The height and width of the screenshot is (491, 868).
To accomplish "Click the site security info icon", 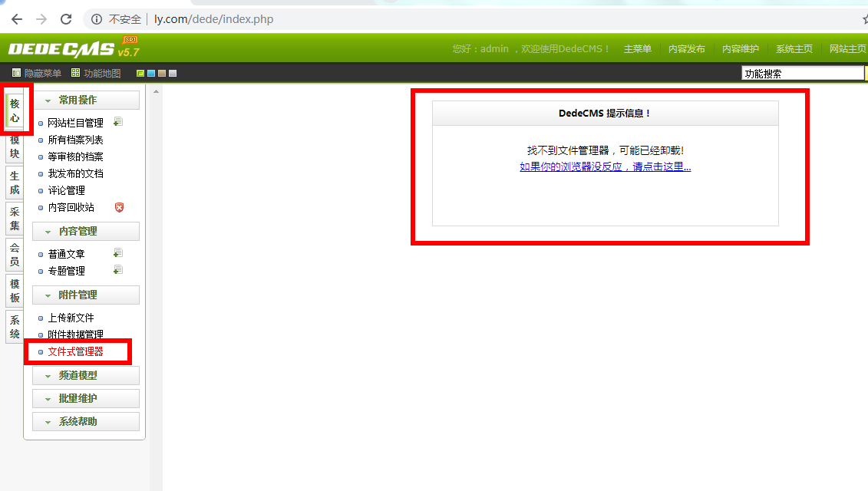I will [x=95, y=18].
